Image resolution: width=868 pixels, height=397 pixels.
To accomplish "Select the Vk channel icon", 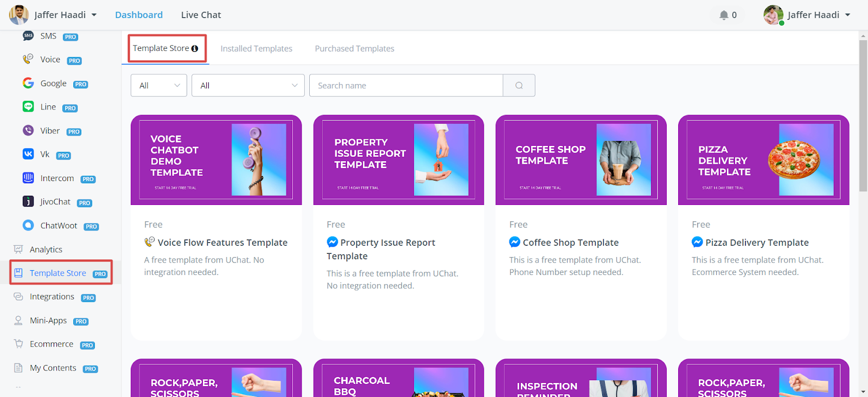I will 28,154.
